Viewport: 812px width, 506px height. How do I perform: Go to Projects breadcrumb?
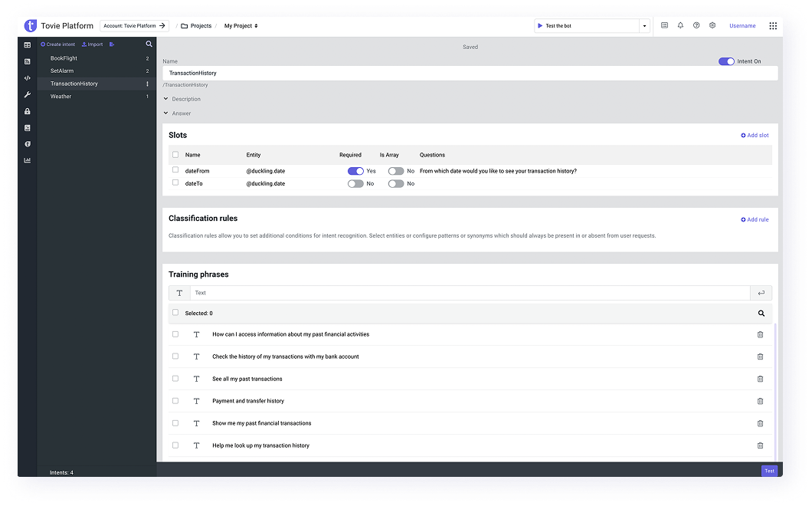pyautogui.click(x=196, y=26)
